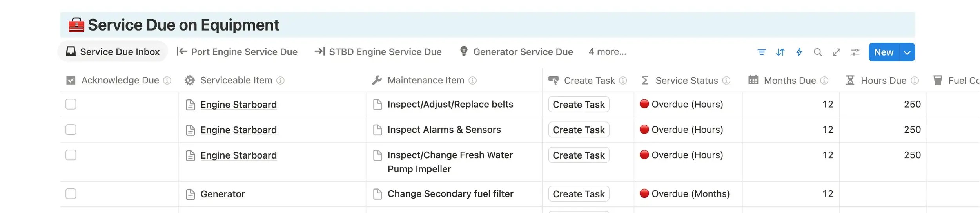The image size is (980, 213).
Task: Open database in full page icon
Action: [x=837, y=52]
